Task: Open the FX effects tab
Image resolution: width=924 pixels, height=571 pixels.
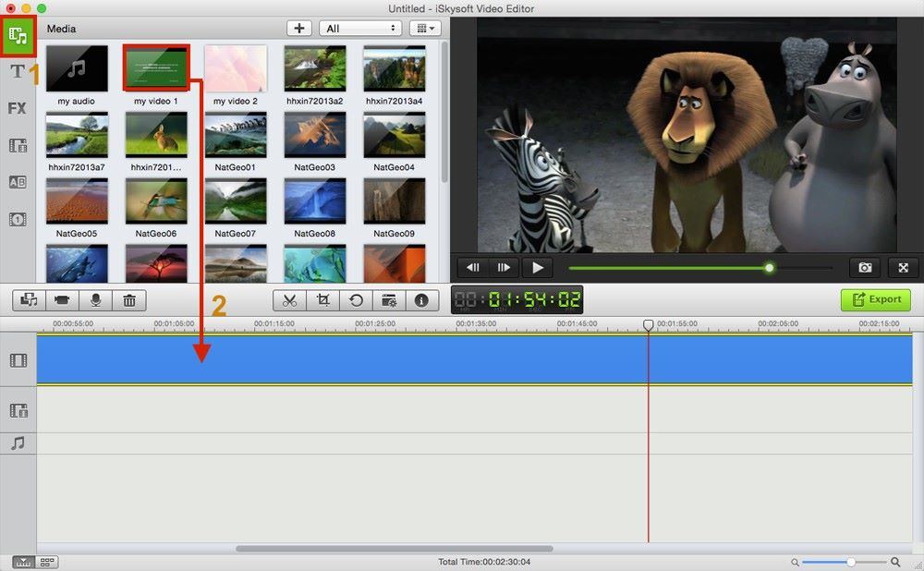Action: [x=17, y=108]
